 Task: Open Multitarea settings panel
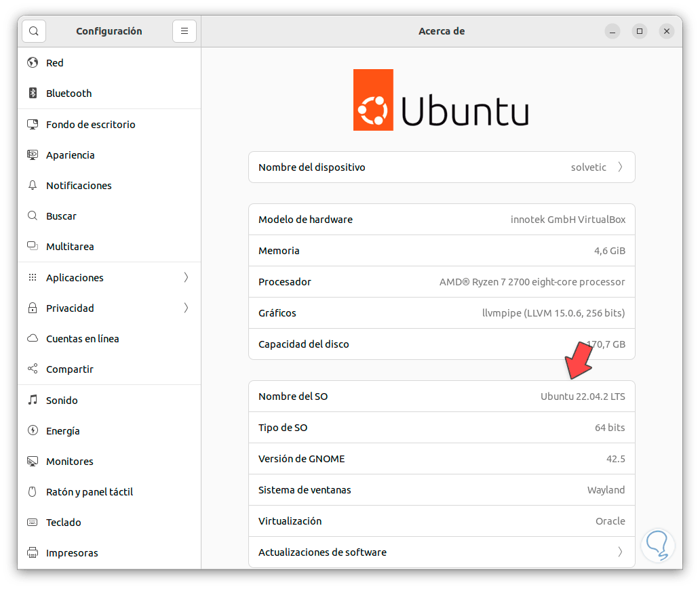(x=70, y=247)
